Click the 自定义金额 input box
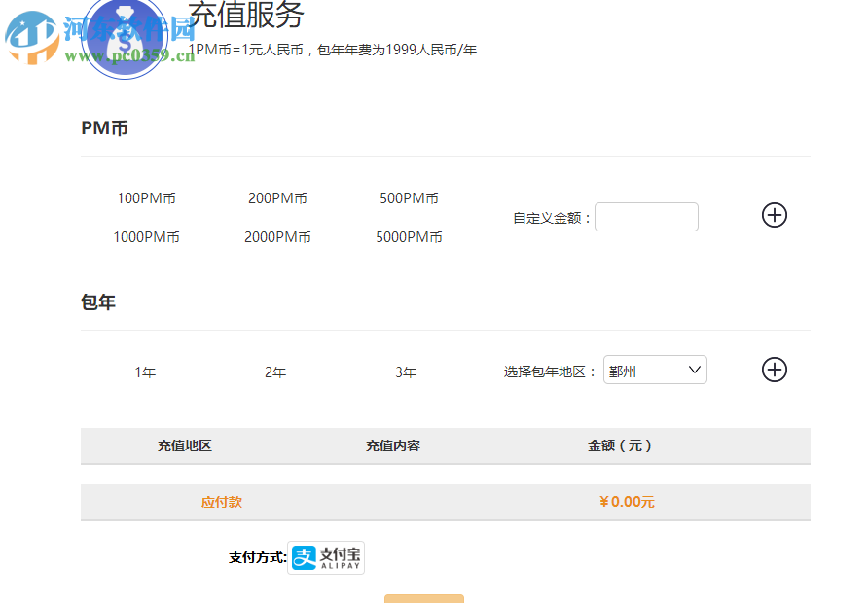 pos(646,216)
